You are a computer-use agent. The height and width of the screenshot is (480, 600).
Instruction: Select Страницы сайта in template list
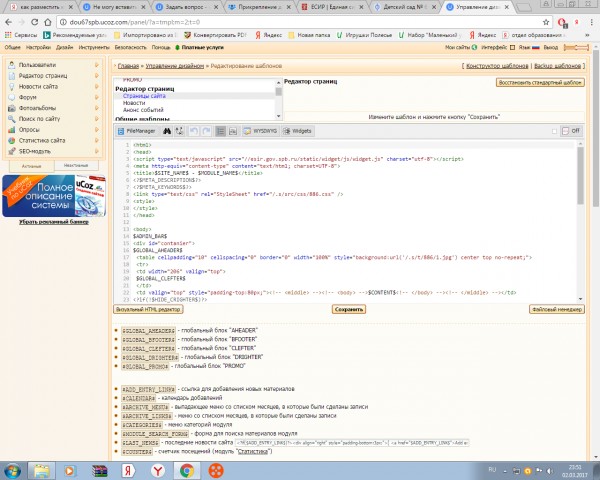[144, 96]
